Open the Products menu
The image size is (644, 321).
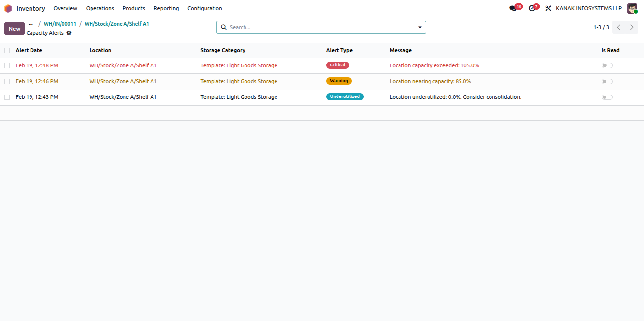(134, 8)
